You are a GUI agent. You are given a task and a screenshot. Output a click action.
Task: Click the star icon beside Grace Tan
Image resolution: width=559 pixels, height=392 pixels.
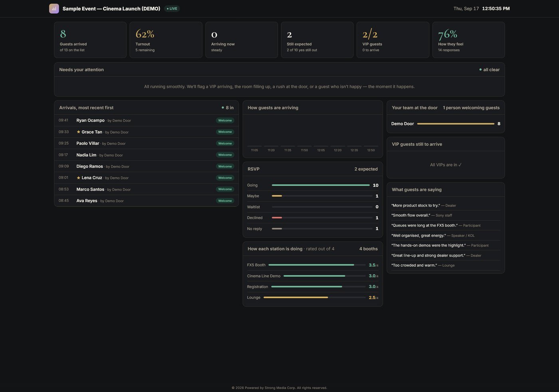78,132
